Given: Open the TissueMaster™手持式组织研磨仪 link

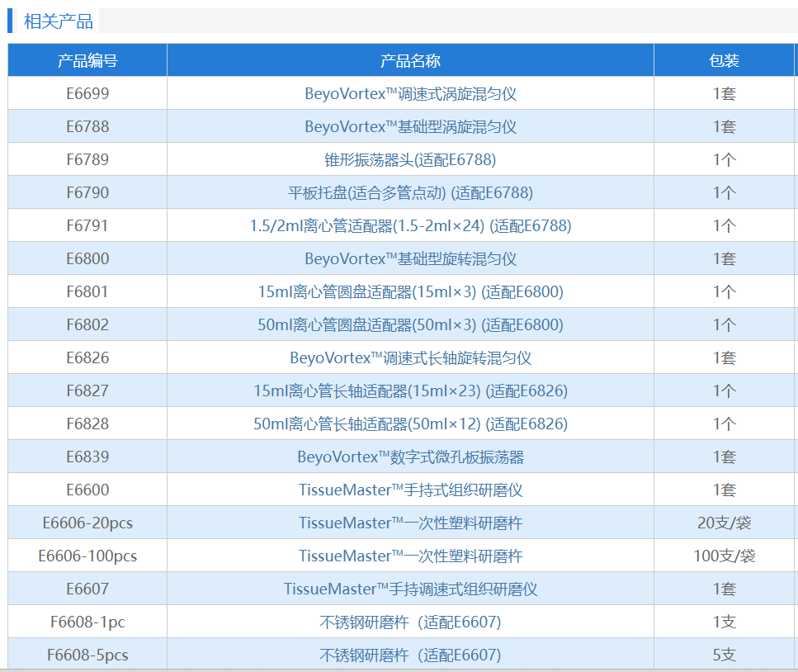Looking at the screenshot, I should 410,490.
